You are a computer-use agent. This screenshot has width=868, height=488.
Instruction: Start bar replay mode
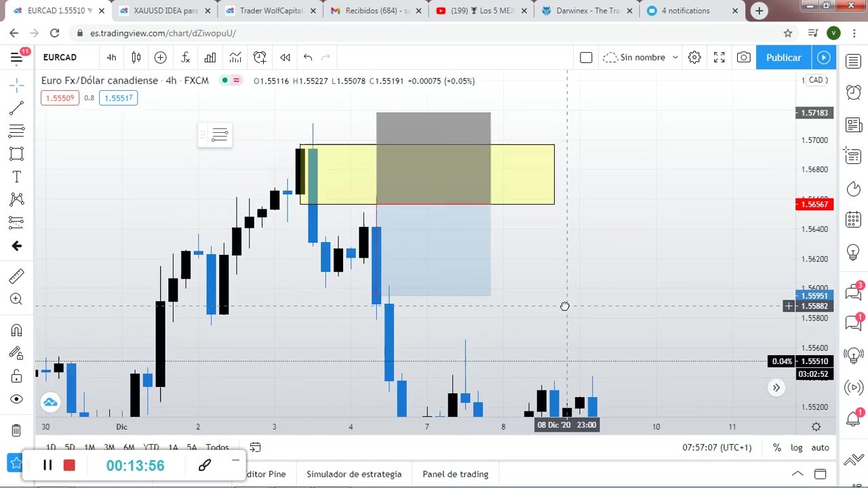[285, 58]
